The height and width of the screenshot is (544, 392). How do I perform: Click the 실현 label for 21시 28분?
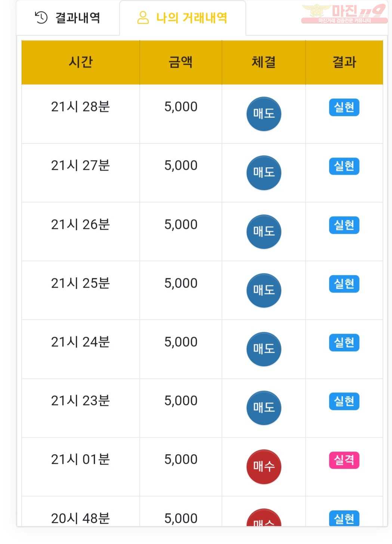344,107
